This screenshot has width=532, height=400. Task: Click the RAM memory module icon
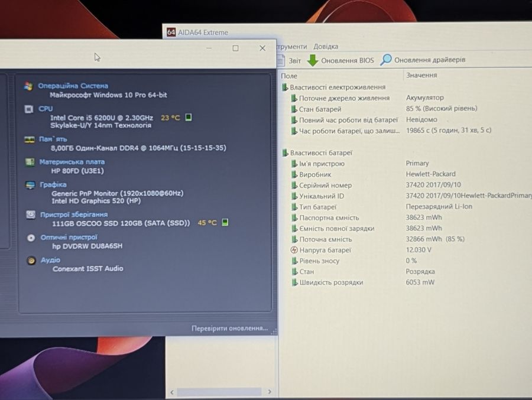click(x=30, y=139)
